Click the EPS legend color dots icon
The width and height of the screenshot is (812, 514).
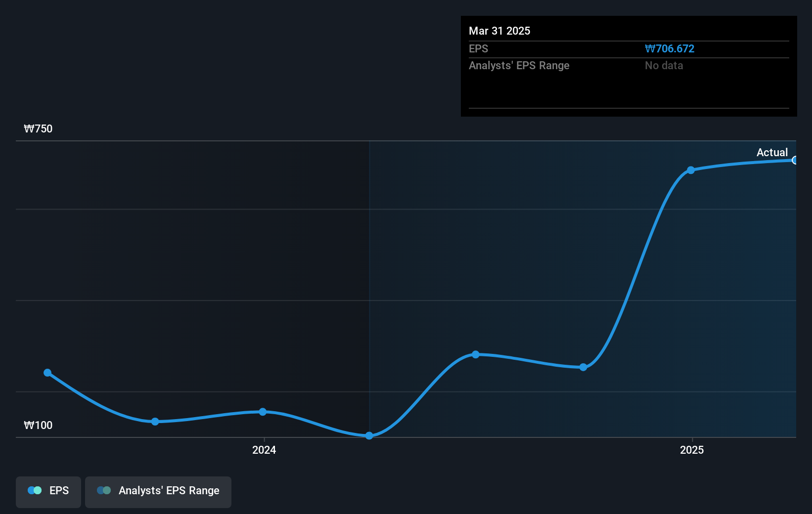point(35,490)
